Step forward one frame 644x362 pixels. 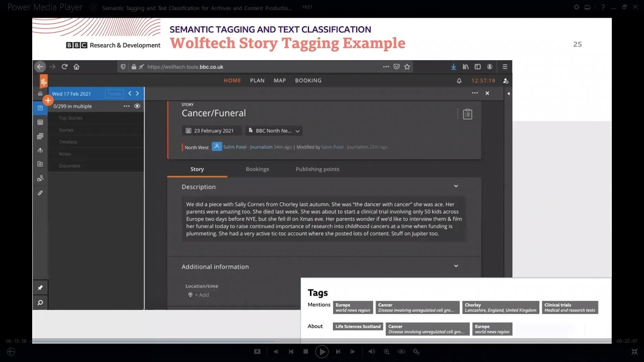click(x=353, y=352)
